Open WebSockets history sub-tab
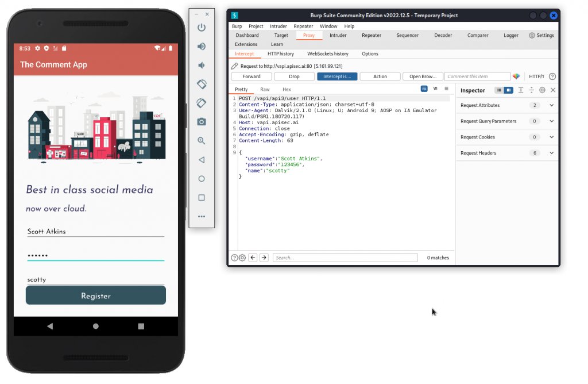 point(328,53)
